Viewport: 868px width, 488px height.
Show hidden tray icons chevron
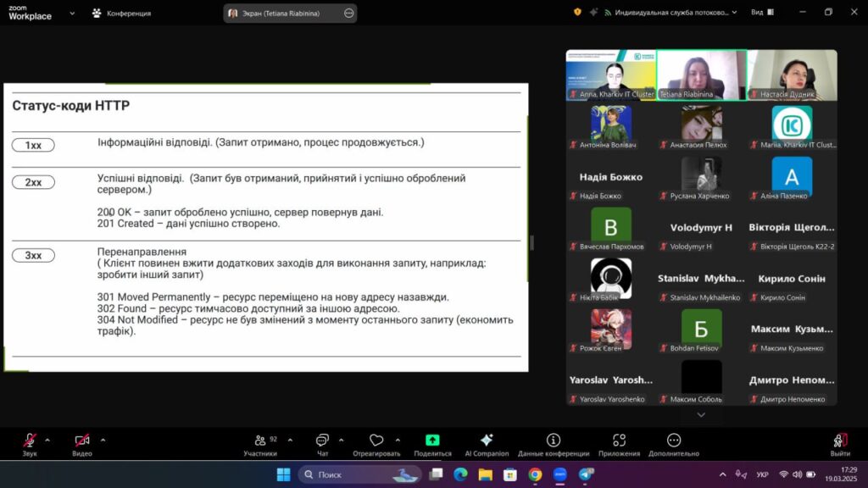(722, 474)
